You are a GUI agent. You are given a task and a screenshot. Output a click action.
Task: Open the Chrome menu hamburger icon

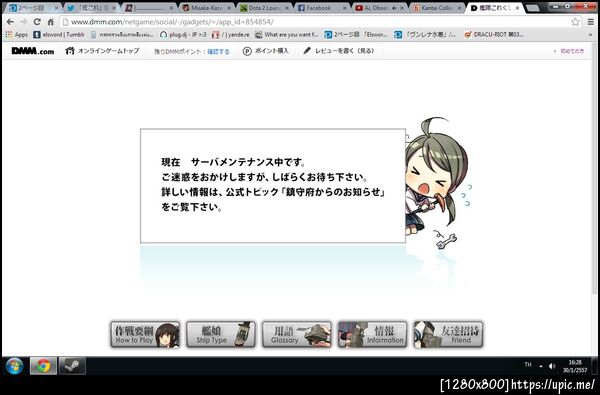tap(591, 22)
